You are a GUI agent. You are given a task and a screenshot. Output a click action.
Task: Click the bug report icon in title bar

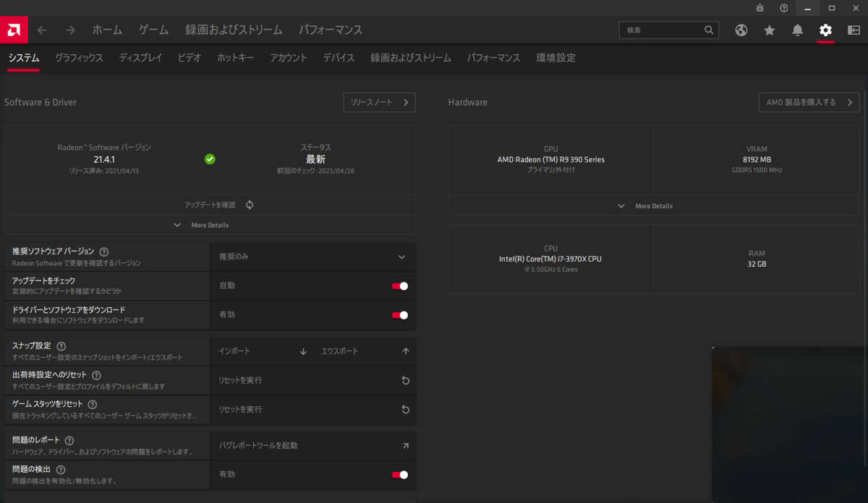(x=759, y=8)
